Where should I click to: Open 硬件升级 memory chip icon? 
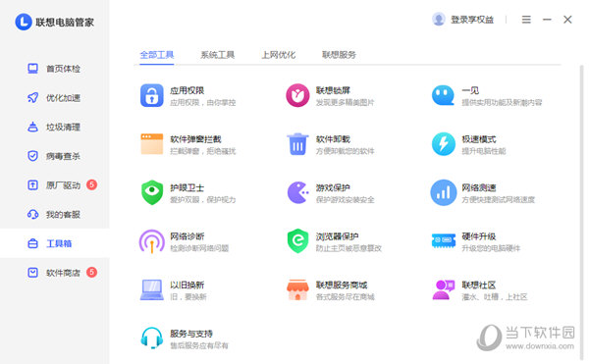click(x=444, y=241)
